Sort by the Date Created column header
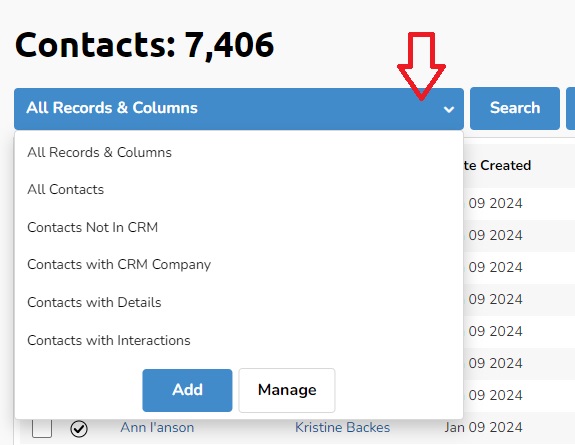 pos(497,165)
